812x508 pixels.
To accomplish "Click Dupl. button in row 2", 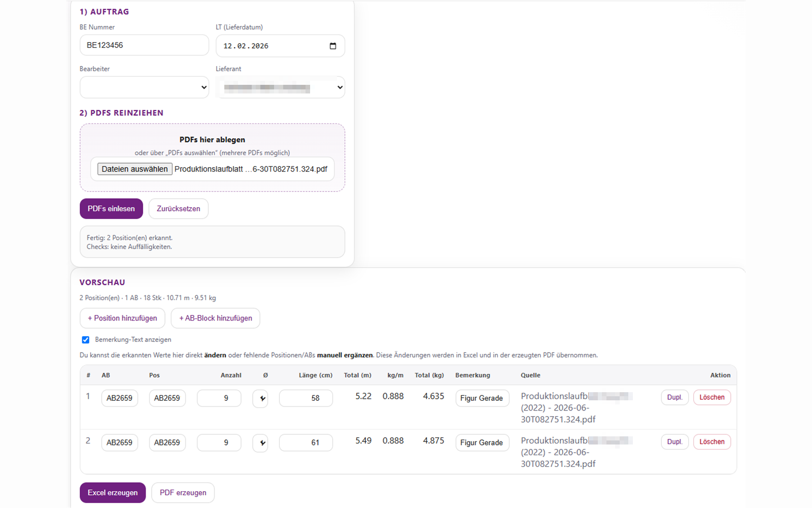I will (x=674, y=441).
